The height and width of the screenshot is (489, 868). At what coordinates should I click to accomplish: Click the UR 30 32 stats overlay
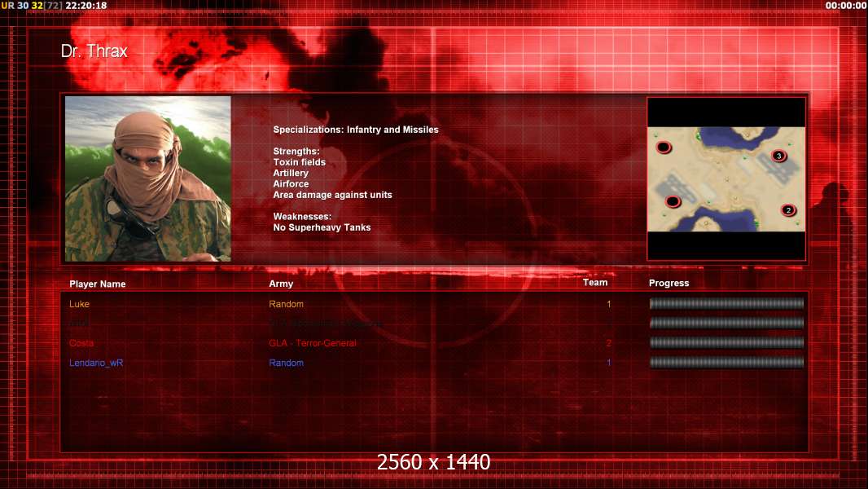(x=32, y=6)
